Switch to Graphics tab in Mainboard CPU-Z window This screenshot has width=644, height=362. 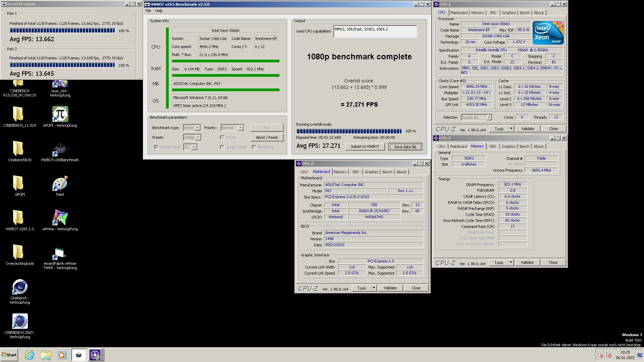coord(371,172)
